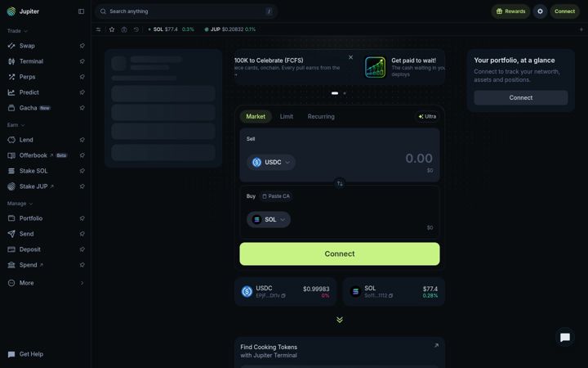Toggle pin for Terminal
The height and width of the screenshot is (368, 588).
[82, 61]
